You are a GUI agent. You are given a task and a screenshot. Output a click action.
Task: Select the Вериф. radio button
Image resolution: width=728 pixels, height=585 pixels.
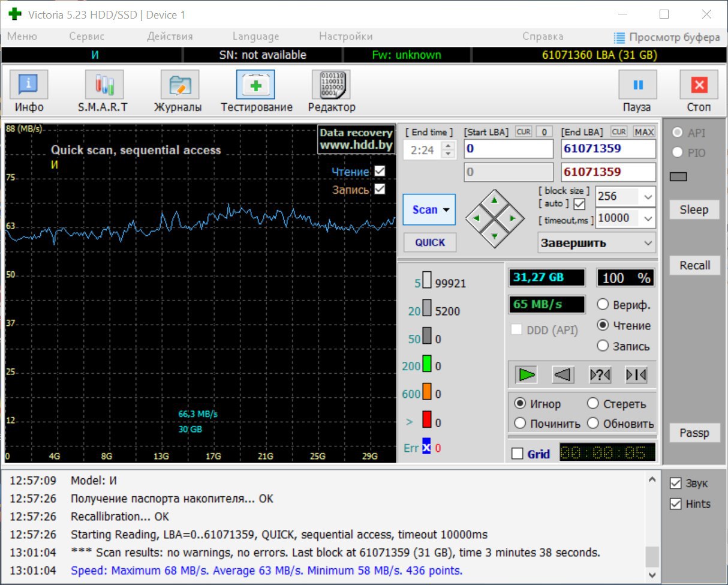click(603, 305)
